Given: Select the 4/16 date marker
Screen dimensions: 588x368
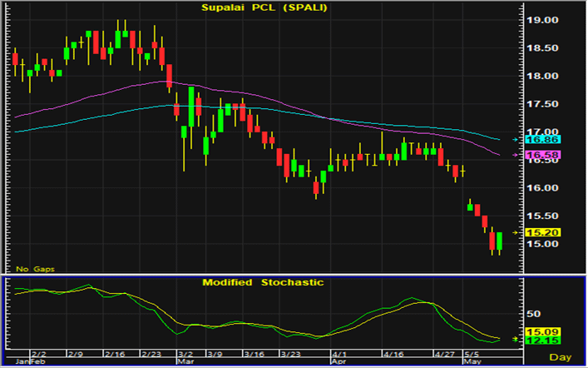Looking at the screenshot, I should 393,354.
